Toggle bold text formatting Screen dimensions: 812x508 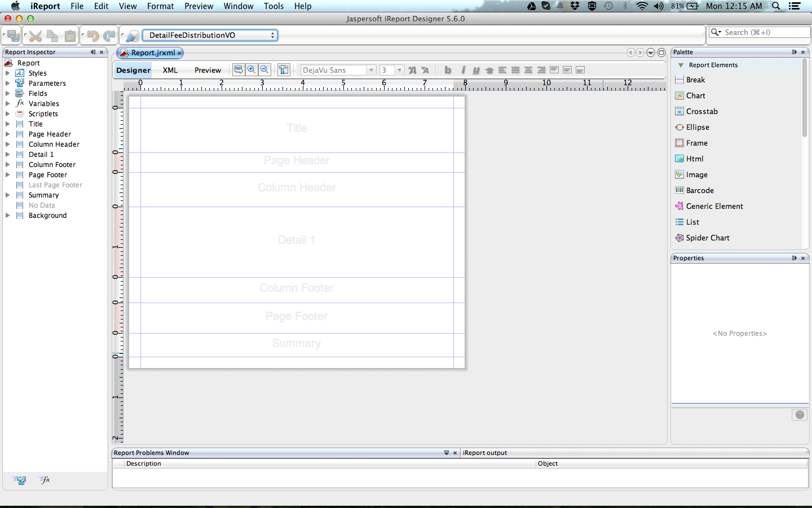tap(448, 70)
